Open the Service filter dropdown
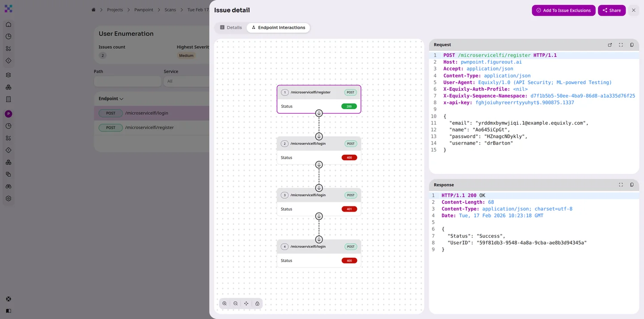The height and width of the screenshot is (319, 644). 186,81
